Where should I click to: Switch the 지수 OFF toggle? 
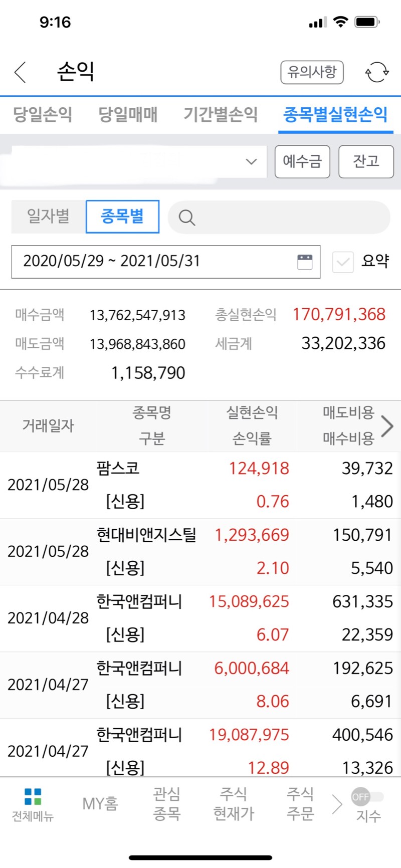point(367,796)
